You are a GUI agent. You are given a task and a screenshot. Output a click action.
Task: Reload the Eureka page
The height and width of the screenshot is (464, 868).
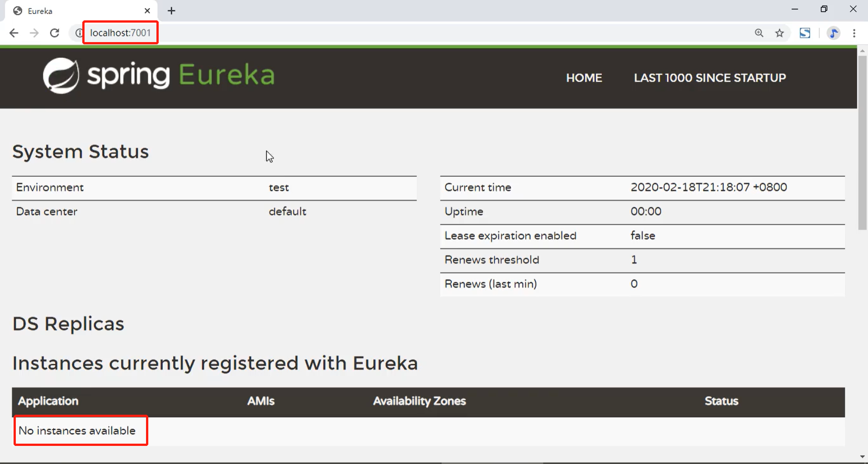click(x=55, y=33)
